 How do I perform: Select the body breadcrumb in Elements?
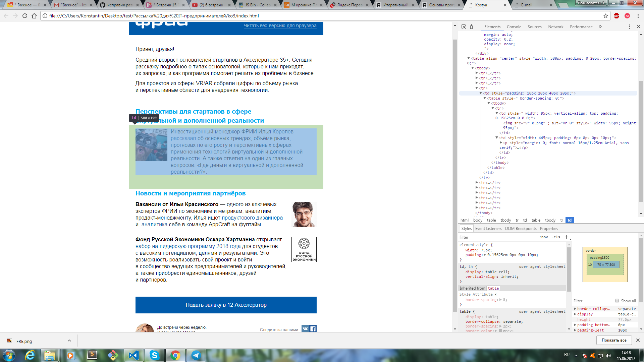(x=478, y=220)
